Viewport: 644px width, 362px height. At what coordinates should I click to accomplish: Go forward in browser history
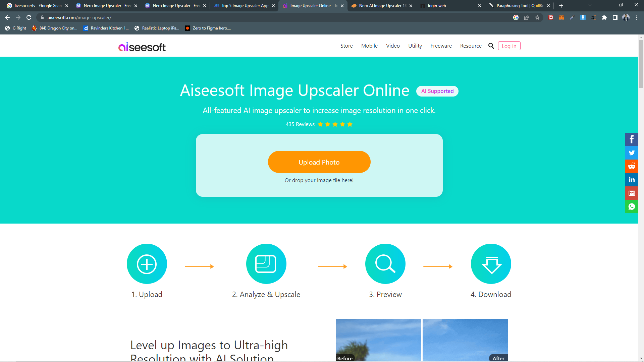18,17
